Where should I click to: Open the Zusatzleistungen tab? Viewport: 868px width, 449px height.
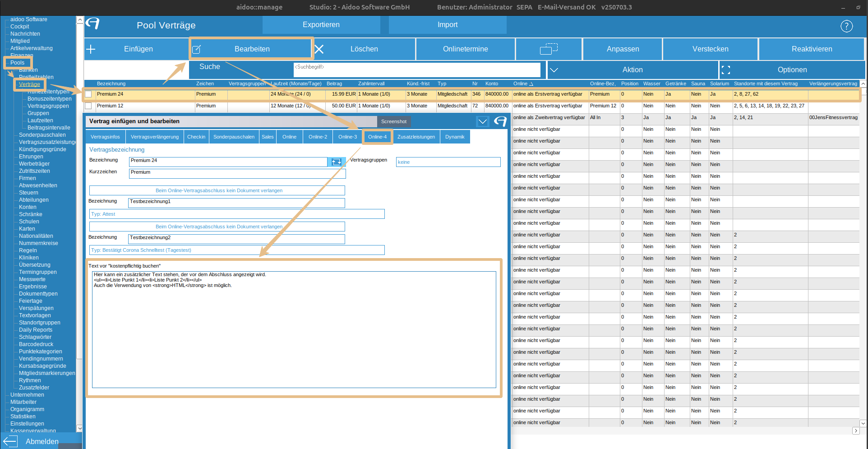pyautogui.click(x=416, y=137)
